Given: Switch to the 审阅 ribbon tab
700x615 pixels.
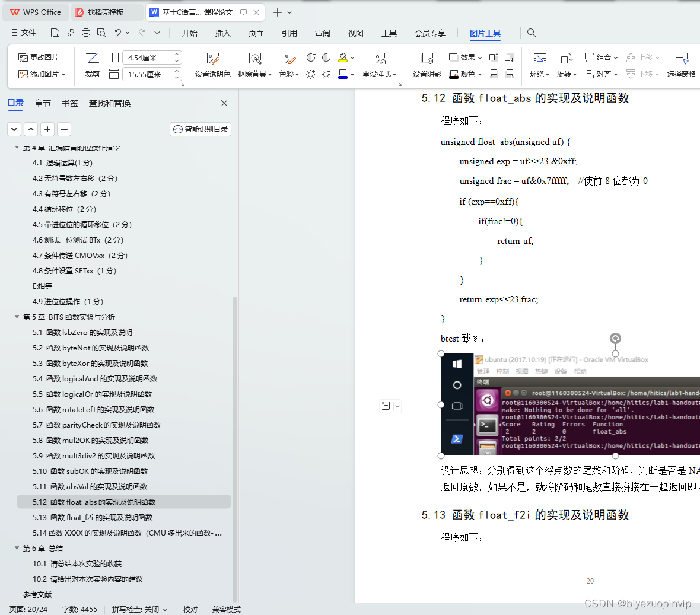Looking at the screenshot, I should pyautogui.click(x=322, y=33).
